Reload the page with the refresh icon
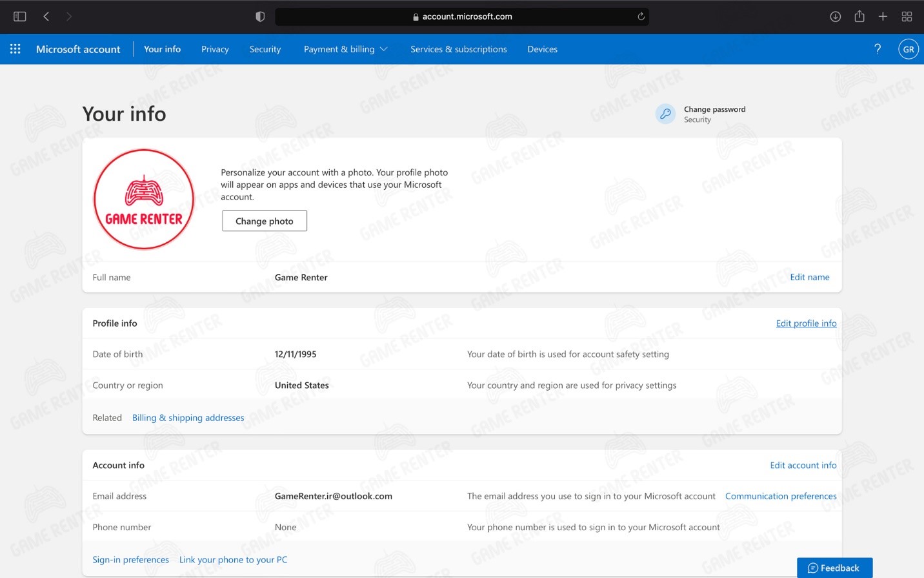Viewport: 924px width, 578px height. tap(641, 17)
